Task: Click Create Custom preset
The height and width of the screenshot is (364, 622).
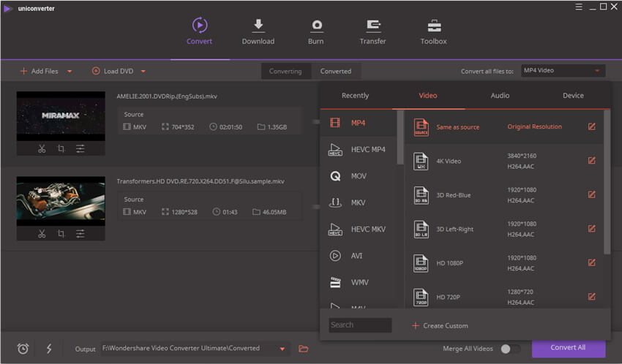Action: (440, 325)
